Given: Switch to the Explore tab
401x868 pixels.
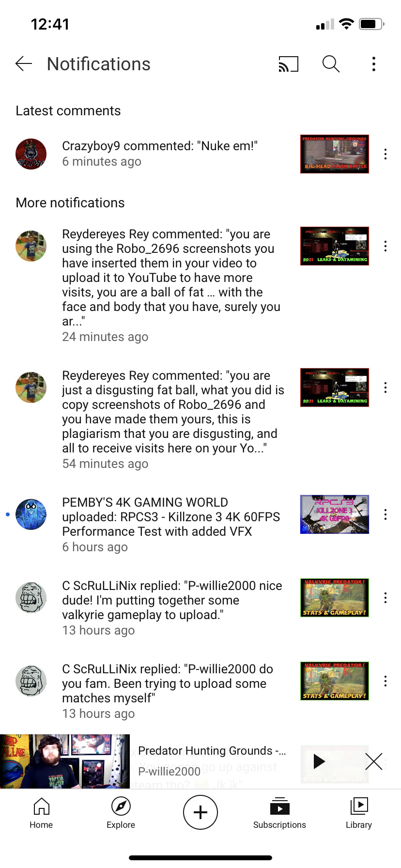Looking at the screenshot, I should pos(121,814).
